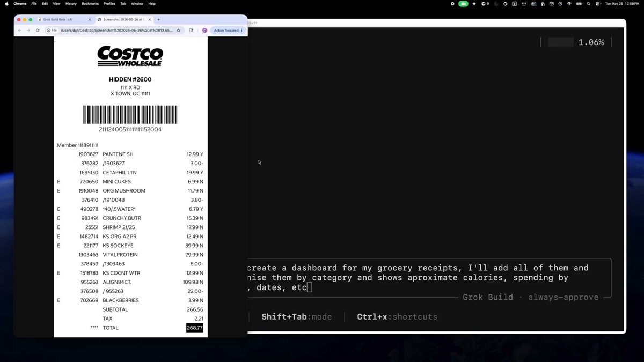The image size is (644, 362).
Task: Click the Member 1118911111 line
Action: [78, 145]
